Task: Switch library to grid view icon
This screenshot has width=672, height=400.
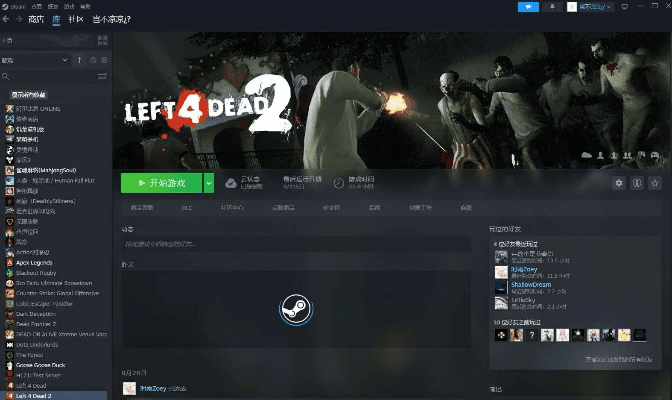Action: coord(100,40)
